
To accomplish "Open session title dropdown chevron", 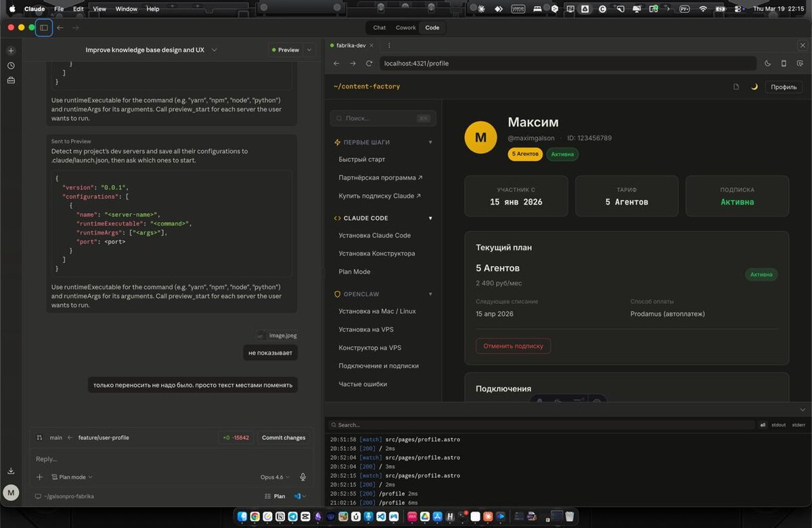I will point(215,50).
